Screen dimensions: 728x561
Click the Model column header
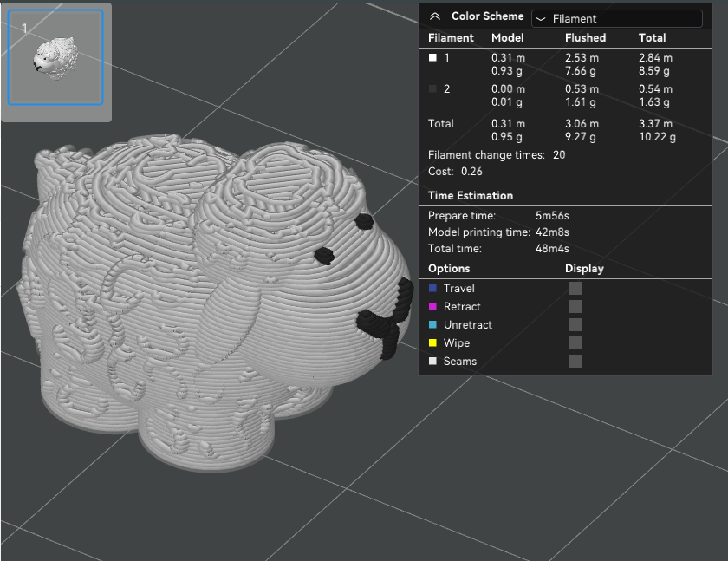click(x=508, y=37)
